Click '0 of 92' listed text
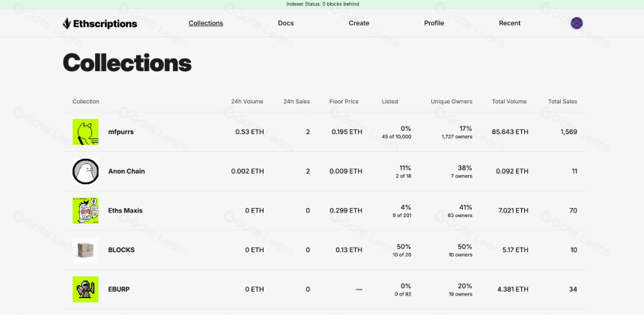This screenshot has width=644, height=315. coord(403,295)
